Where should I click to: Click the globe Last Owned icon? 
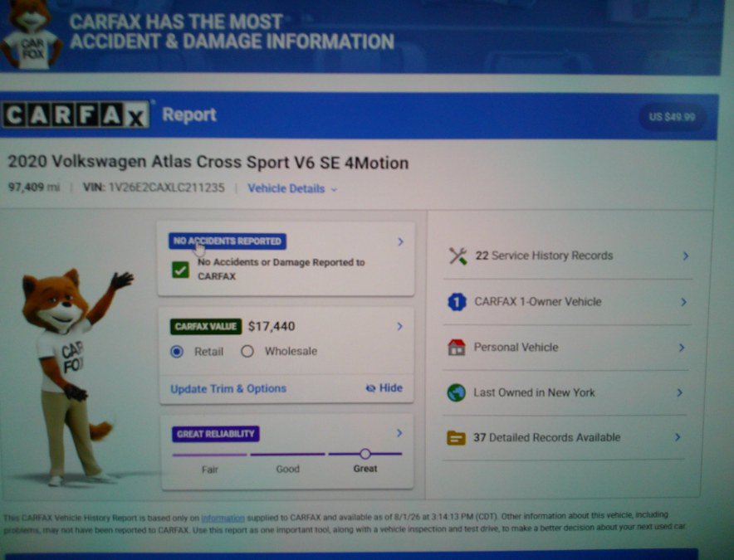click(x=456, y=393)
